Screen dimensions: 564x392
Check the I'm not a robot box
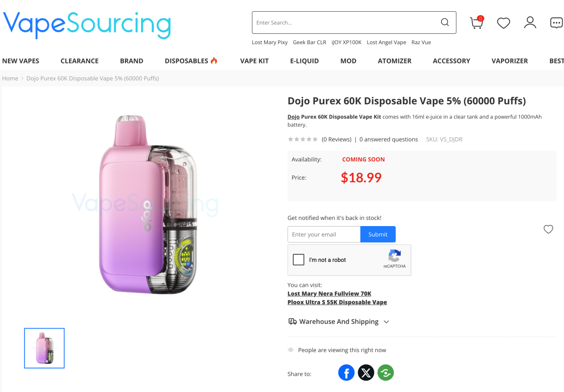click(x=298, y=259)
